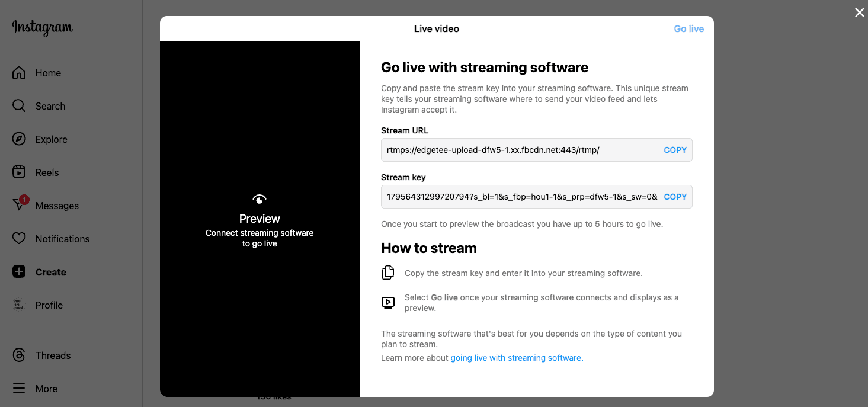Copy the Stream key

[x=675, y=196]
